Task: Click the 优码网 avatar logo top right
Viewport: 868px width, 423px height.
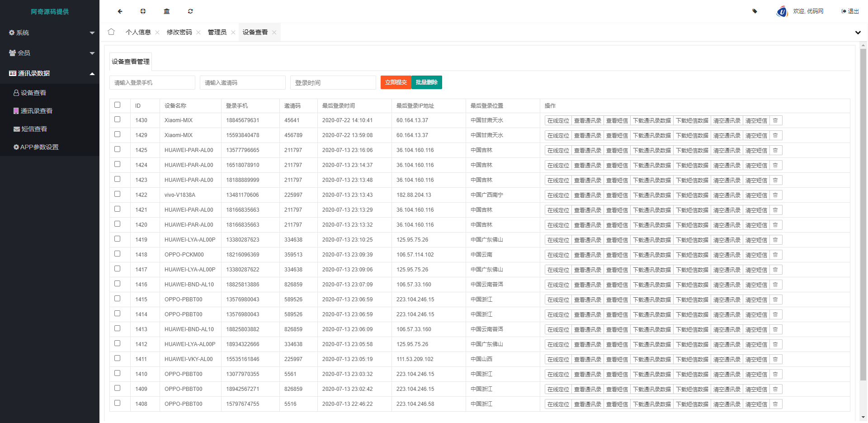Action: (782, 11)
